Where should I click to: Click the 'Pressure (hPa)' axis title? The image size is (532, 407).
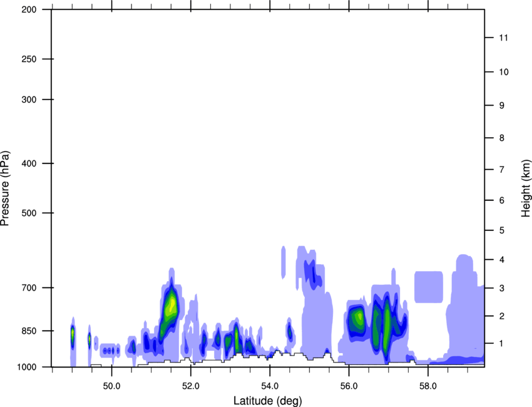[x=5, y=188]
